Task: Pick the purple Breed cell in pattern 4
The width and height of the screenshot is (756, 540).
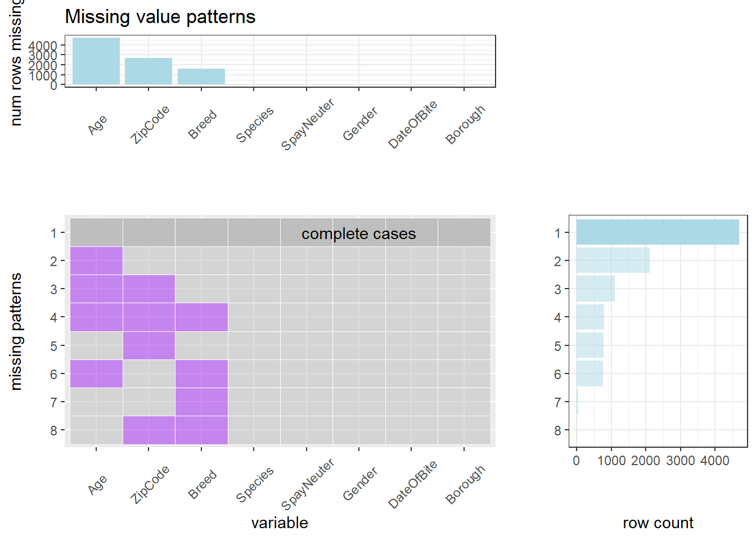Action: pos(201,317)
